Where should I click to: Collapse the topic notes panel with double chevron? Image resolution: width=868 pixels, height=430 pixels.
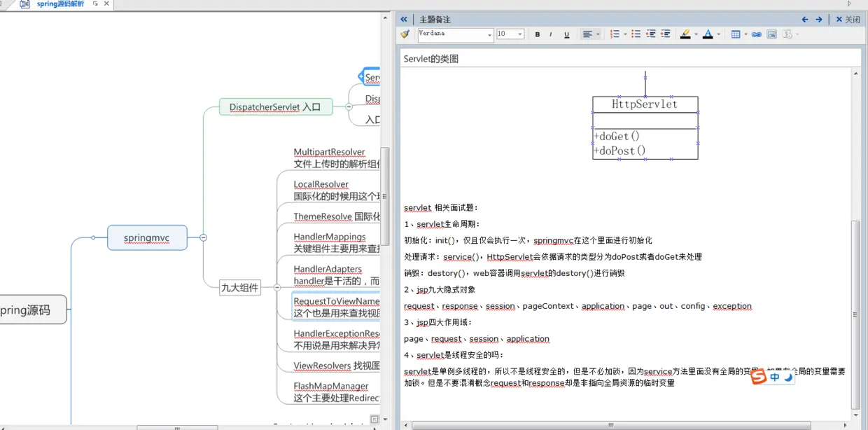point(404,20)
